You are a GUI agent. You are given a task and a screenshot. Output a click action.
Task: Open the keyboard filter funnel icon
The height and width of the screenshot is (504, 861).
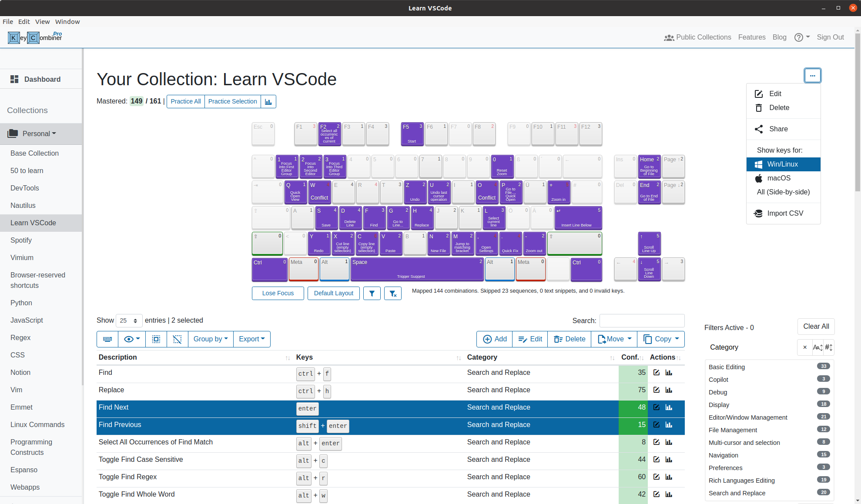click(x=372, y=293)
